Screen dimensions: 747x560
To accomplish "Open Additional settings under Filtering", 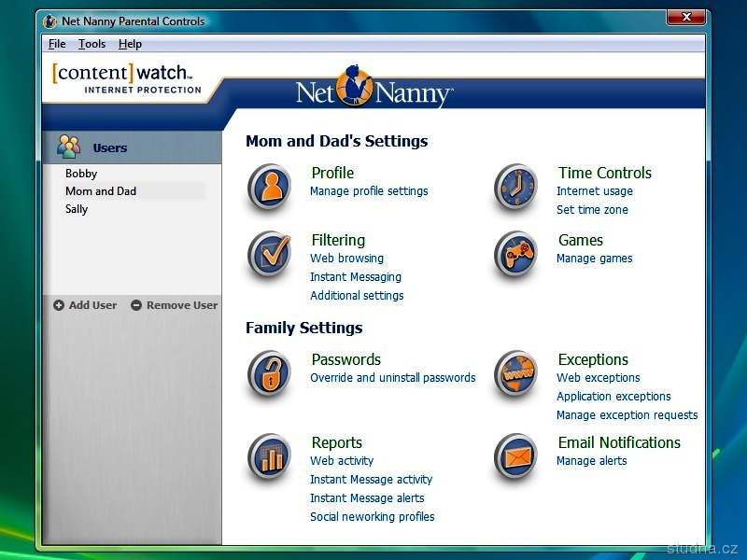I will point(357,295).
